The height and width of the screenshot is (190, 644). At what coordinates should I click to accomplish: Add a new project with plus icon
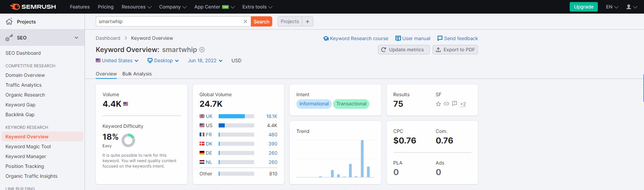point(308,21)
